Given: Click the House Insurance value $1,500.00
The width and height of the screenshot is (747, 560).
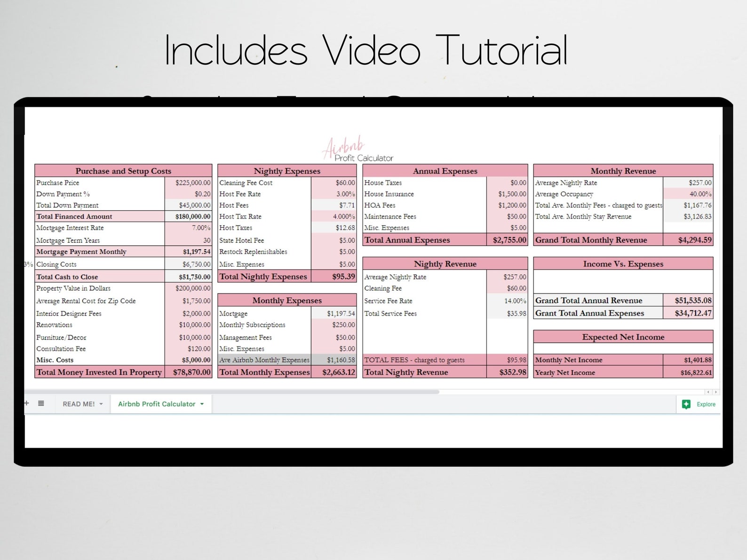Looking at the screenshot, I should coord(507,194).
